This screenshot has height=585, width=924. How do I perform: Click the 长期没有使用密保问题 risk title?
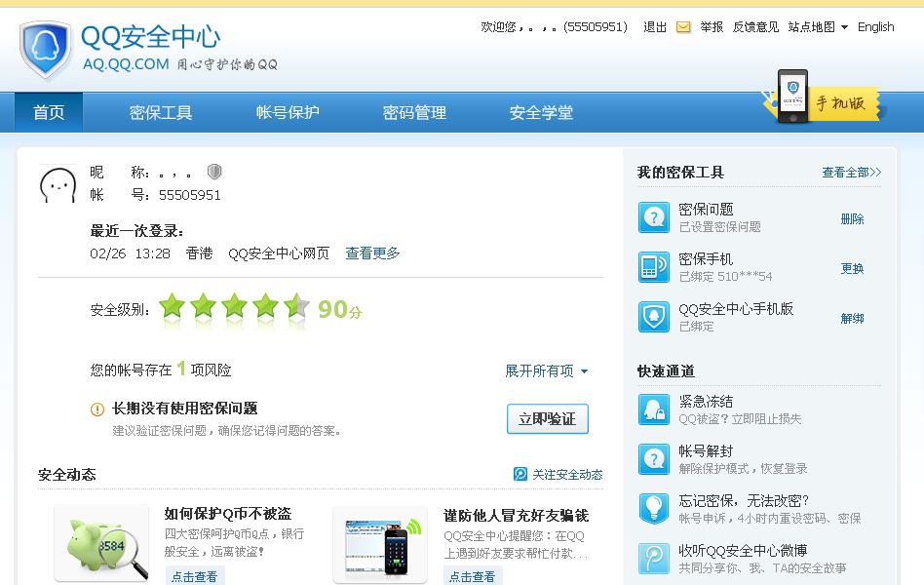(x=185, y=409)
